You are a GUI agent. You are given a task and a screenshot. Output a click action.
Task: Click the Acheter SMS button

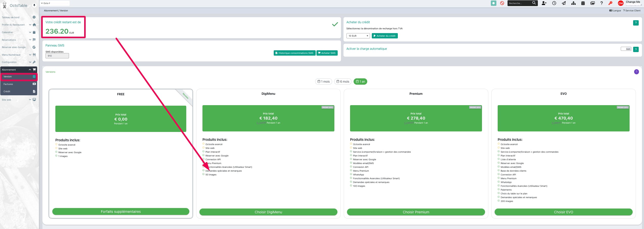327,53
